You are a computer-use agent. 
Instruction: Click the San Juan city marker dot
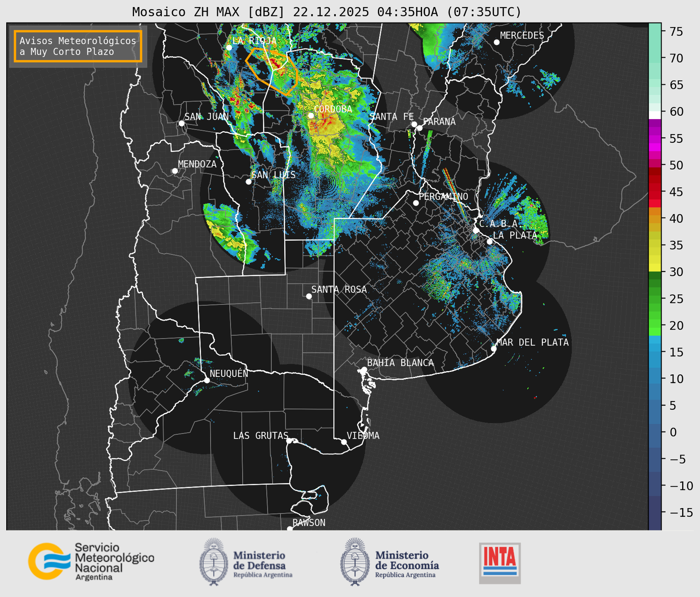click(181, 123)
